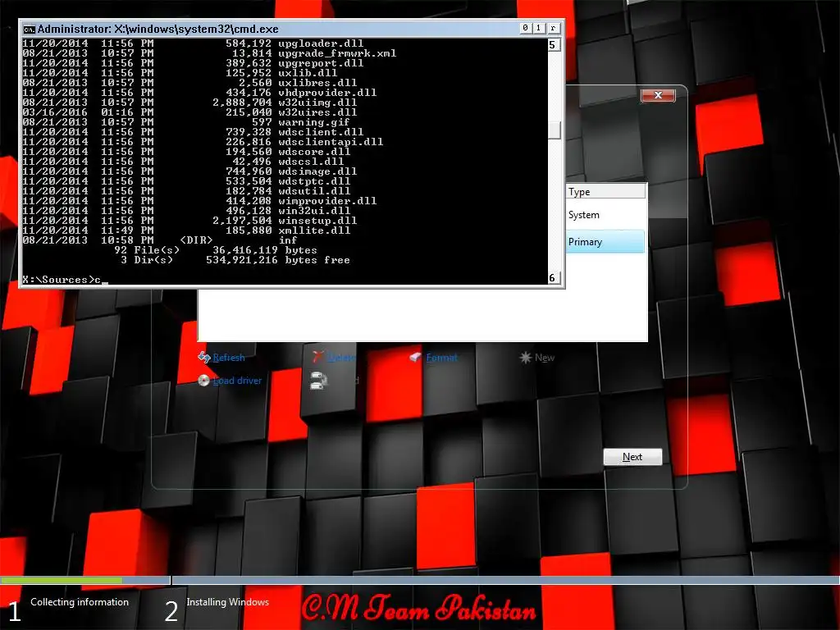The image size is (840, 630).
Task: Click the Load driver disc icon
Action: tap(203, 381)
